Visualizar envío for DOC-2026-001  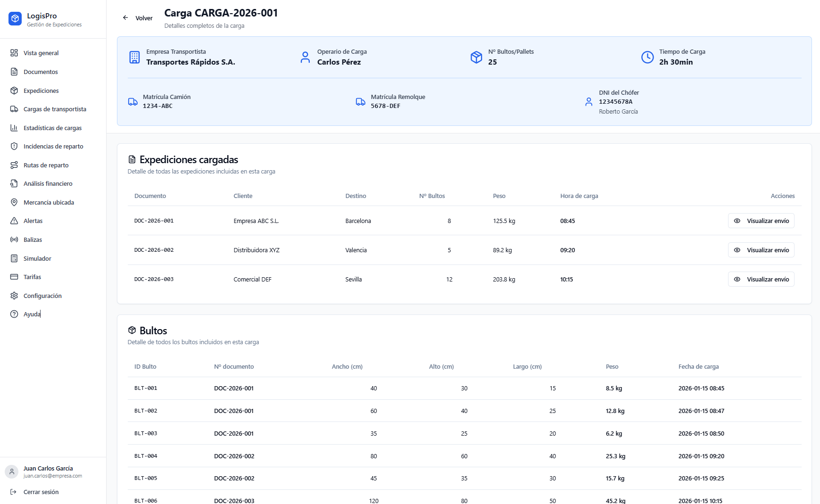click(x=761, y=221)
